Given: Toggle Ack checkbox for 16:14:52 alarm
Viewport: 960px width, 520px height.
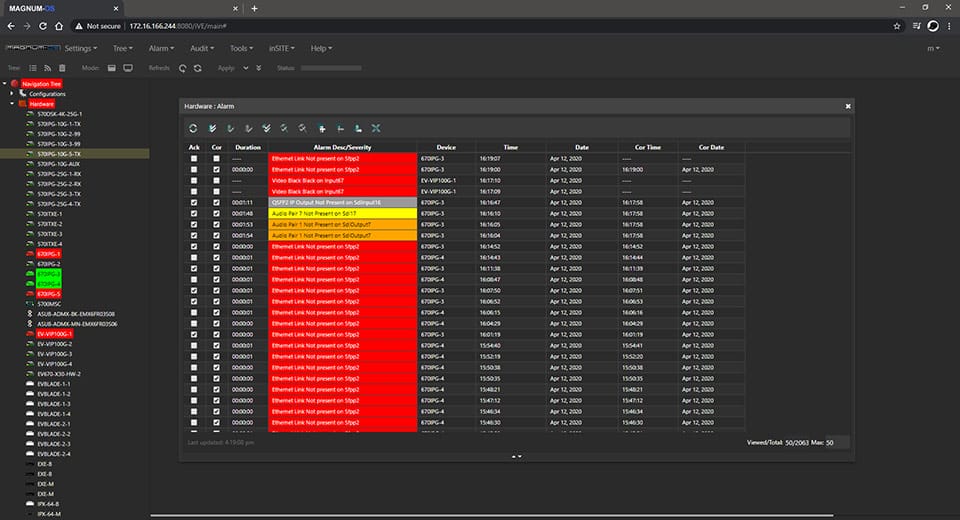Looking at the screenshot, I should (x=194, y=247).
